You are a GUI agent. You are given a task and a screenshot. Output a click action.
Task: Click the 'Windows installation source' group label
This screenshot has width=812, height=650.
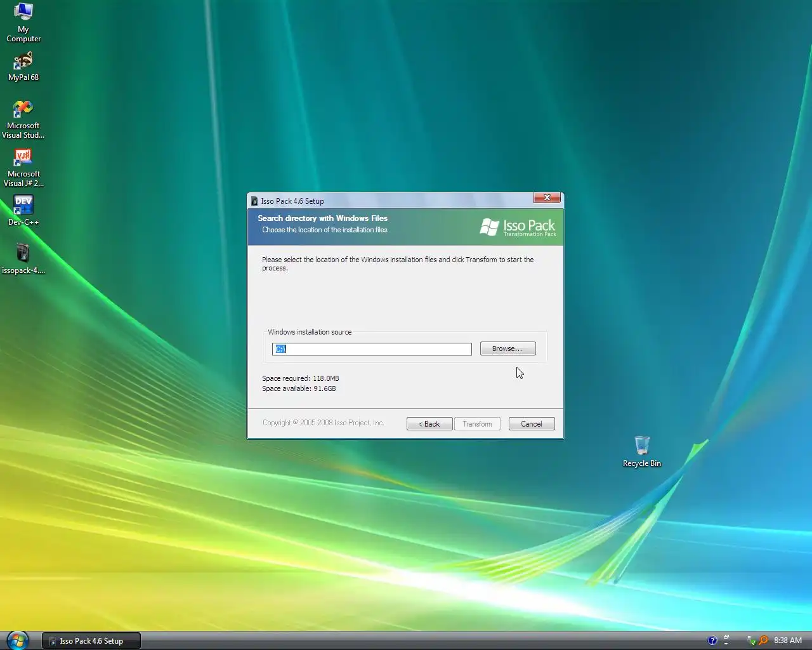click(310, 332)
